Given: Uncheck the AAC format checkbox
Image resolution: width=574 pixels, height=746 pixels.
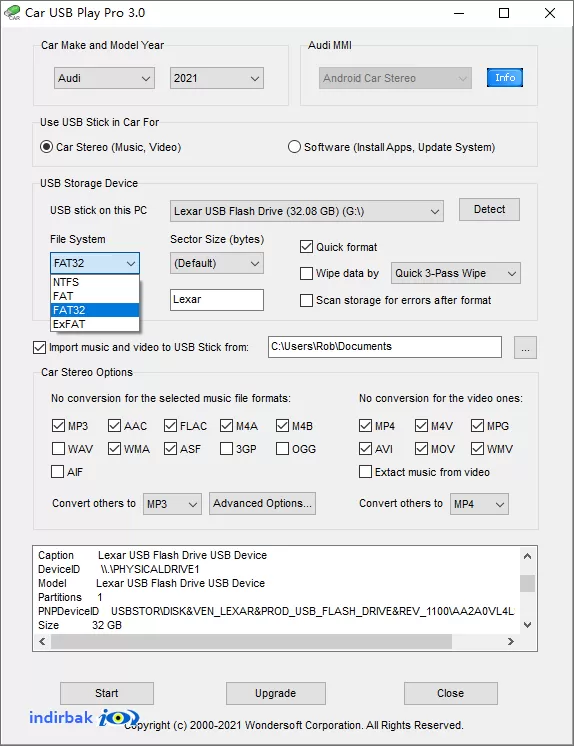Looking at the screenshot, I should pyautogui.click(x=114, y=425).
